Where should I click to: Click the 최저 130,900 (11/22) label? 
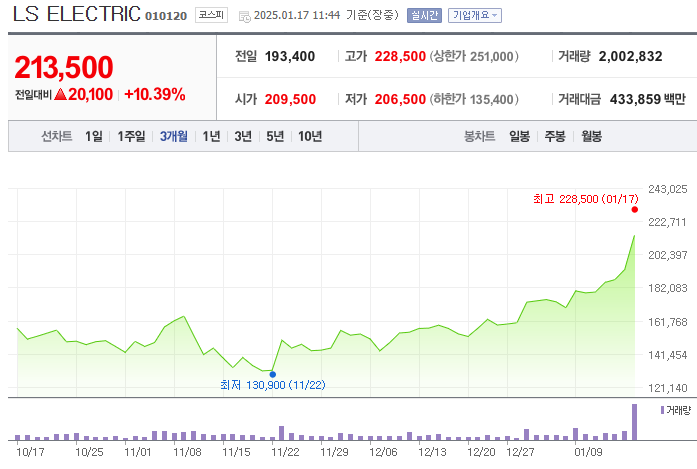click(x=273, y=385)
